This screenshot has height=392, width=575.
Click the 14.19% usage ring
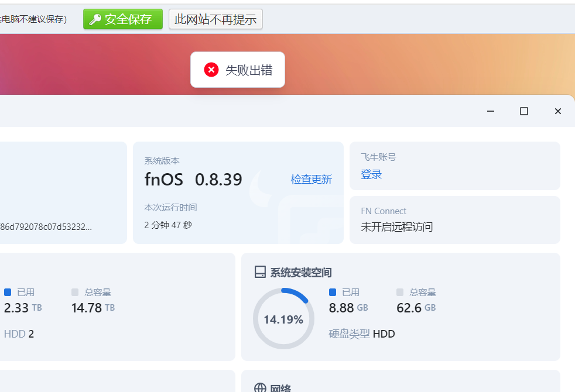tap(283, 318)
